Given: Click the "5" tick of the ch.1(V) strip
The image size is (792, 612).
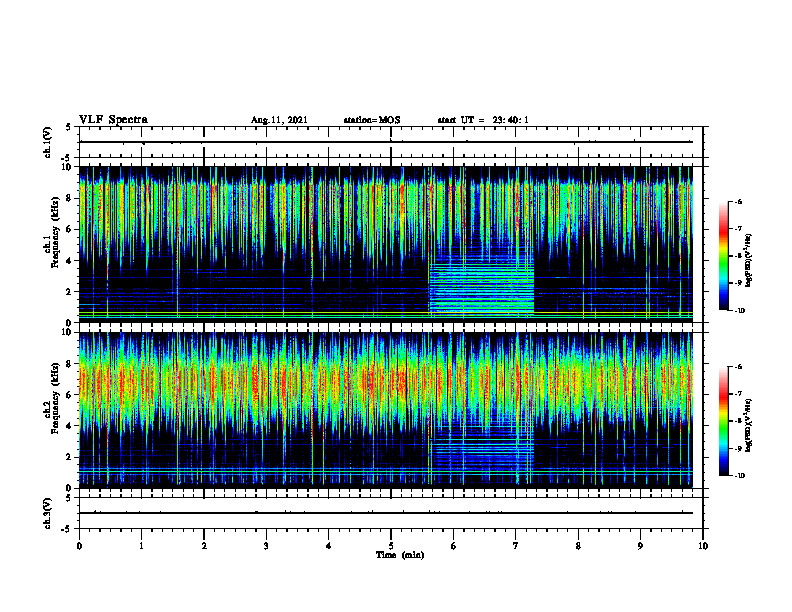Looking at the screenshot, I should pos(70,128).
